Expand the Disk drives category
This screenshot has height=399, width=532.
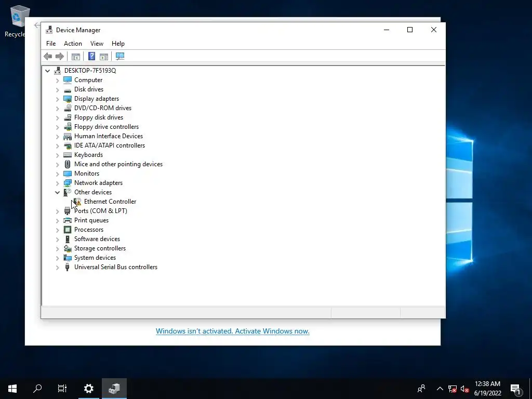[x=57, y=89]
